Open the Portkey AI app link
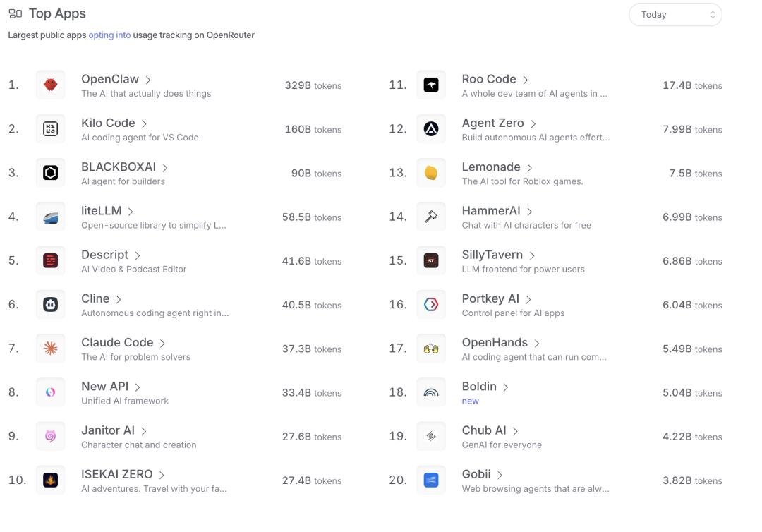Screen dimensions: 762x532 (x=490, y=298)
